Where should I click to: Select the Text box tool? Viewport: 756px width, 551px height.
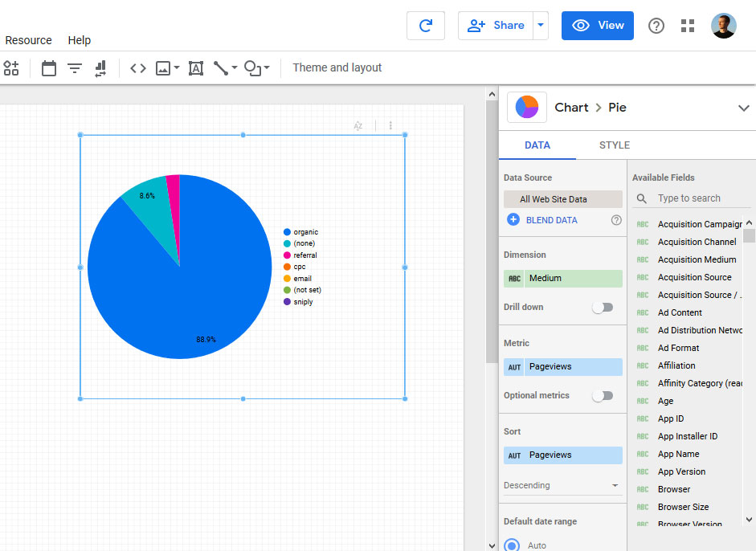(x=195, y=68)
